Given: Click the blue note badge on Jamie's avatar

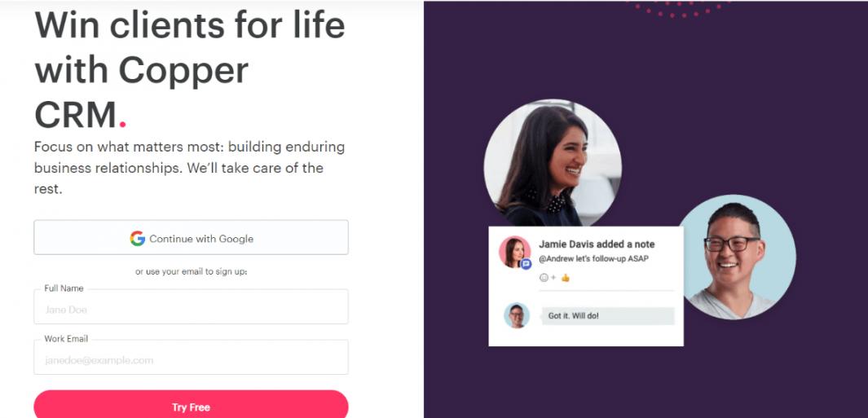Looking at the screenshot, I should [x=527, y=264].
